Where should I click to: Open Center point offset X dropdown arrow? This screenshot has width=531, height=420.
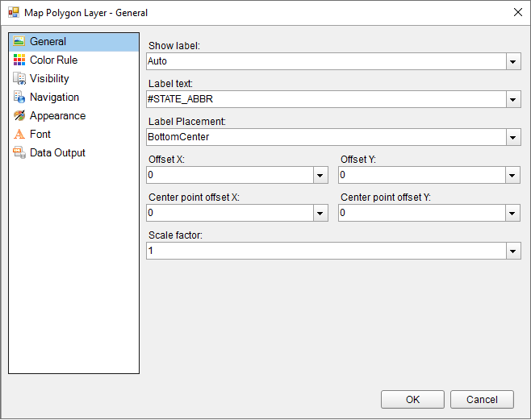click(320, 213)
